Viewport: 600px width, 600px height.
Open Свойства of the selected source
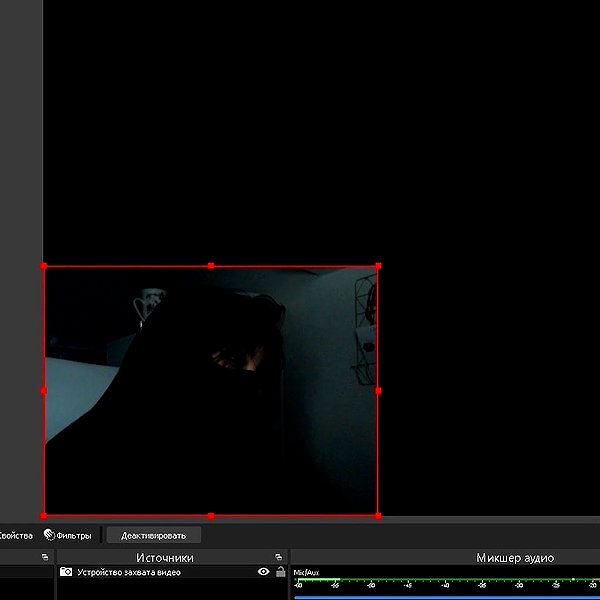click(x=15, y=535)
